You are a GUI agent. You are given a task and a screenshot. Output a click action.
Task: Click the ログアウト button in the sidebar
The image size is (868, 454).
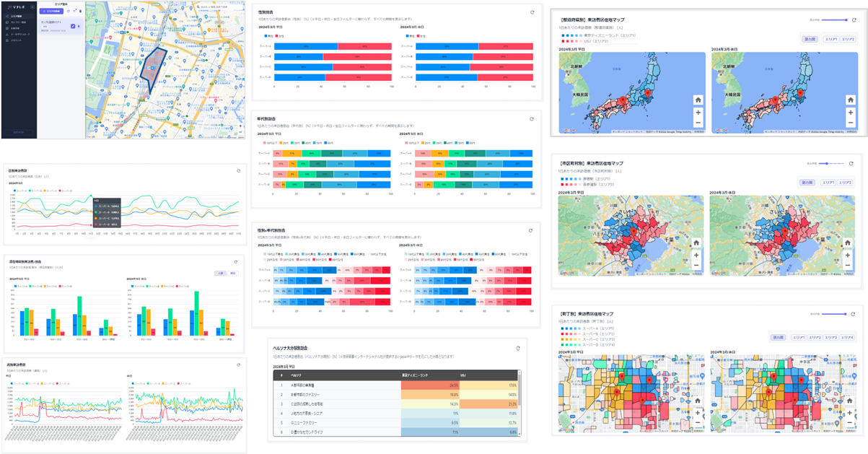[19, 132]
